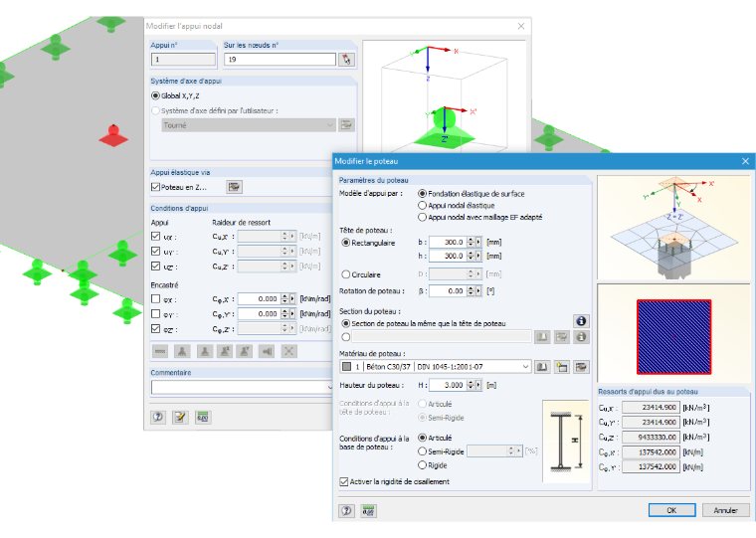This screenshot has width=756, height=538.
Task: Select Articulé base condition radio
Action: pos(423,438)
